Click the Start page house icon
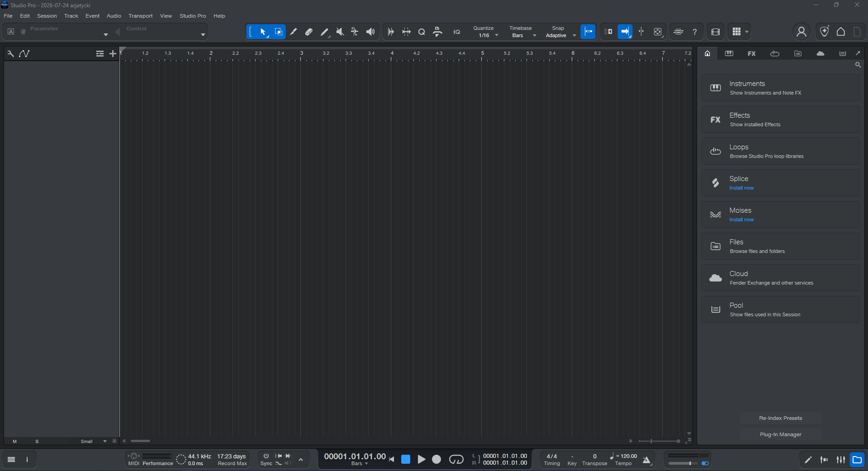The height and width of the screenshot is (471, 868). [x=841, y=32]
